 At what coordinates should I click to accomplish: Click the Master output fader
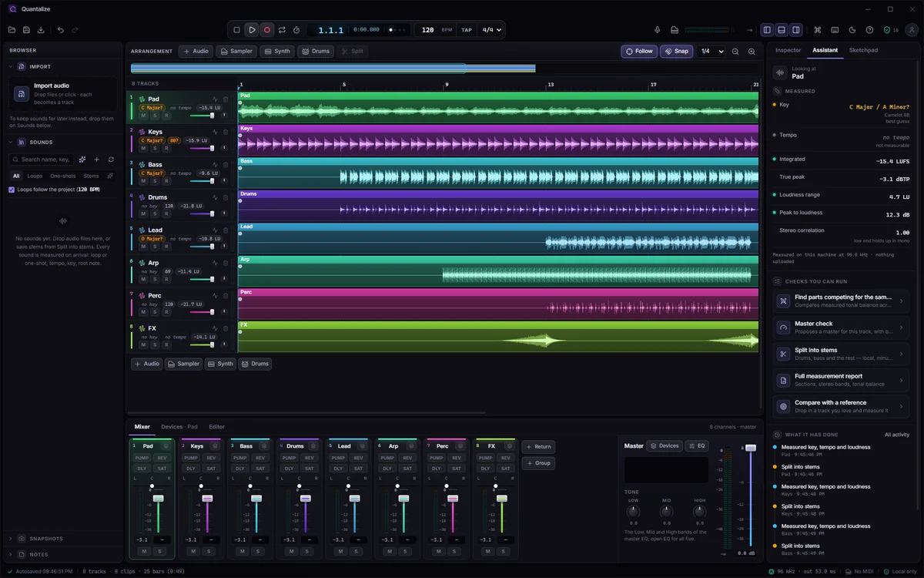click(751, 448)
